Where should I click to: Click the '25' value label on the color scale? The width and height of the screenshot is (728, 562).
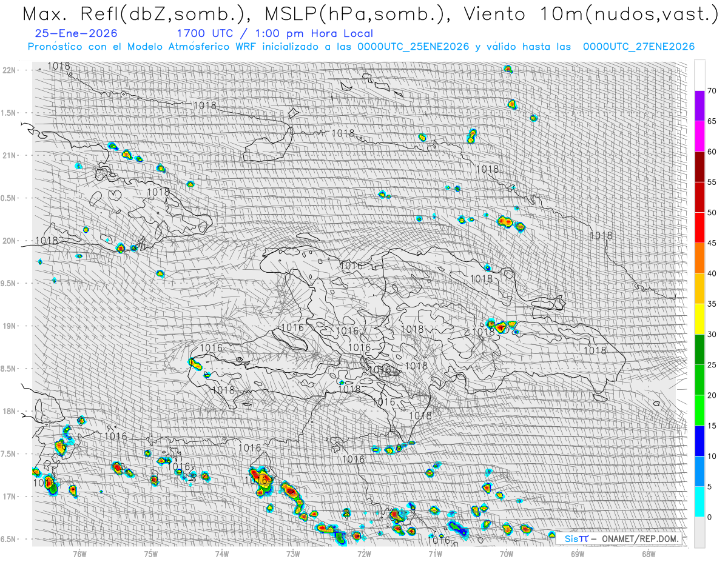pos(712,364)
